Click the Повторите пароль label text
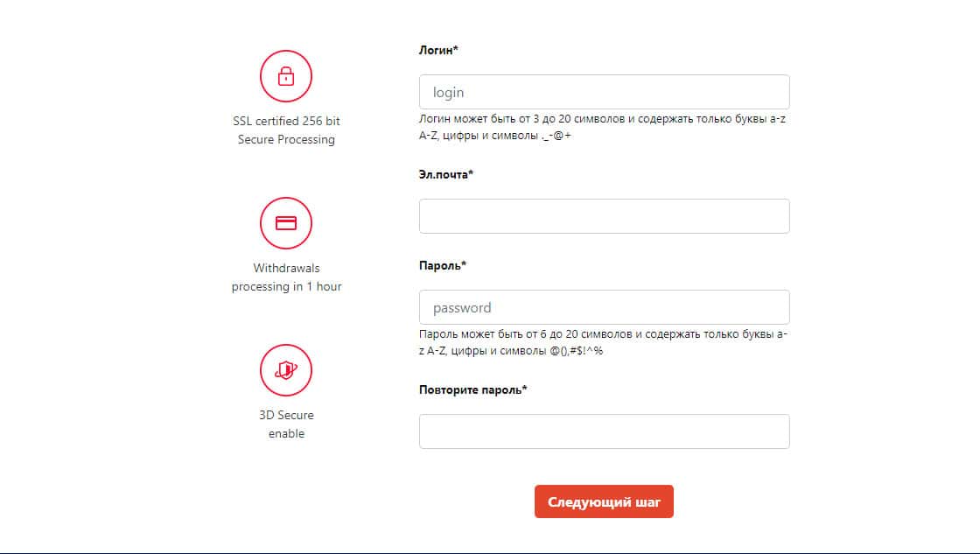Image resolution: width=980 pixels, height=554 pixels. click(x=470, y=389)
